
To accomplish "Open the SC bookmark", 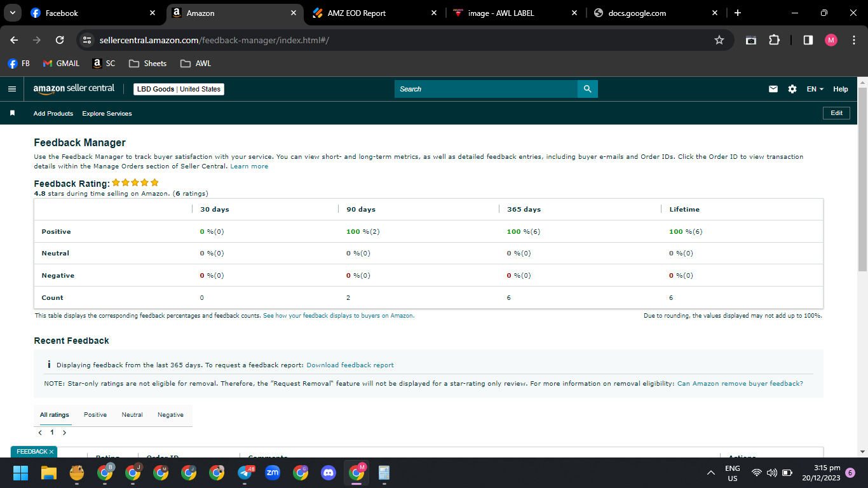I will 104,64.
